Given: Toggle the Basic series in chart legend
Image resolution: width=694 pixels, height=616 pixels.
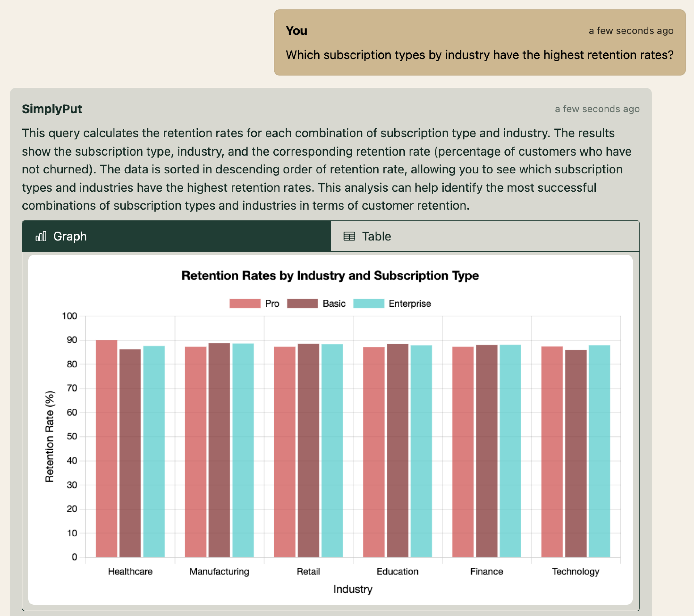Looking at the screenshot, I should click(316, 303).
